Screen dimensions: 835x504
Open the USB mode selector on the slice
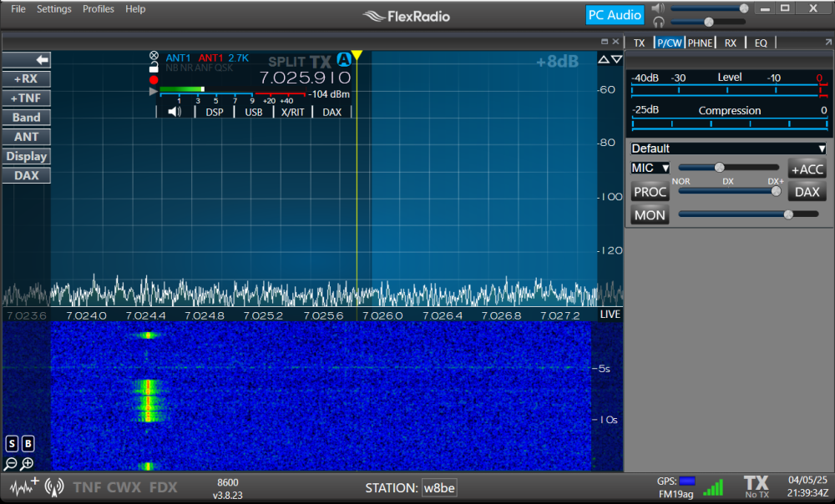pos(254,113)
